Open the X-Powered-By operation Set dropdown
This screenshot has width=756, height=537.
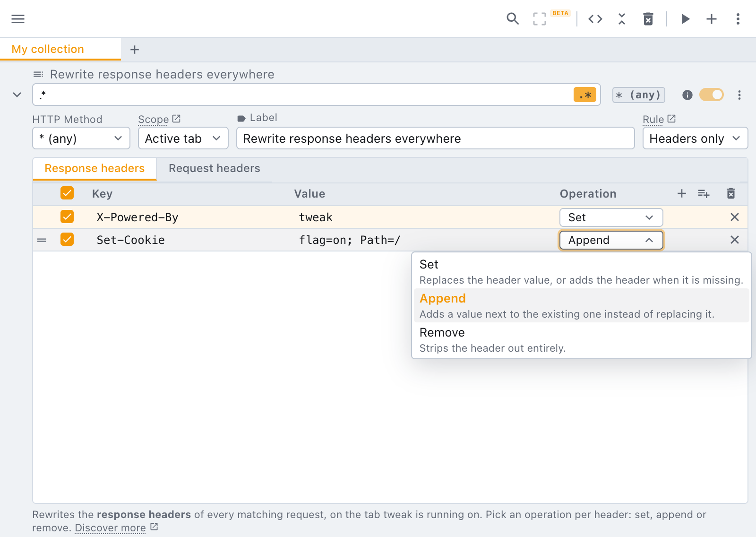(x=611, y=217)
